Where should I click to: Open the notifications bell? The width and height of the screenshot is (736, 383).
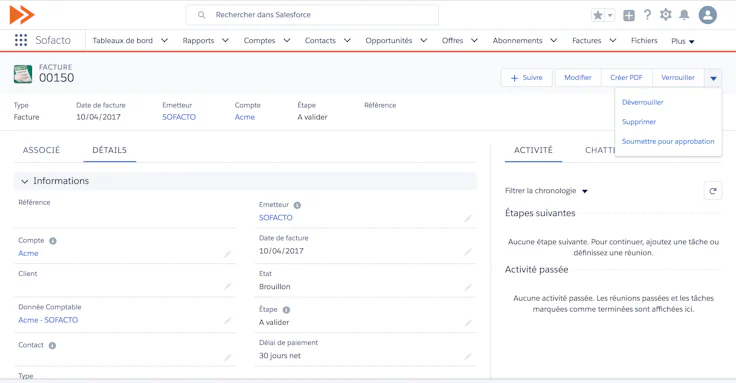(x=684, y=15)
